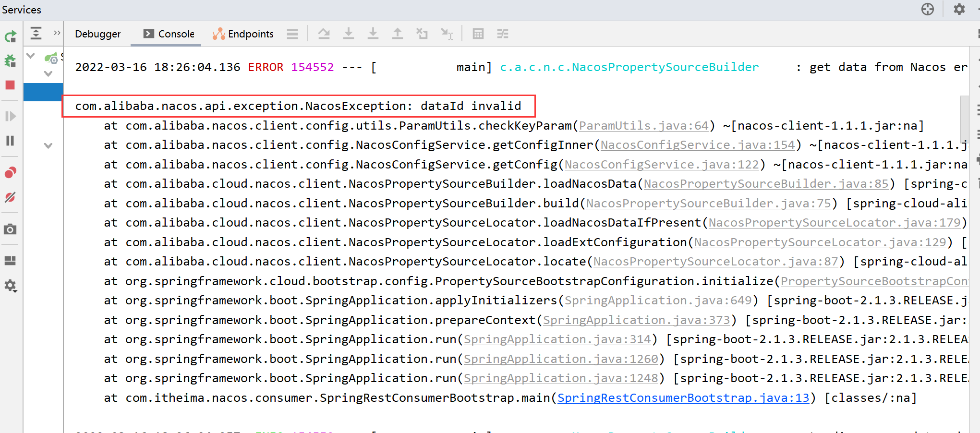Click Run to Cursor icon
This screenshot has height=433, width=980.
(447, 34)
